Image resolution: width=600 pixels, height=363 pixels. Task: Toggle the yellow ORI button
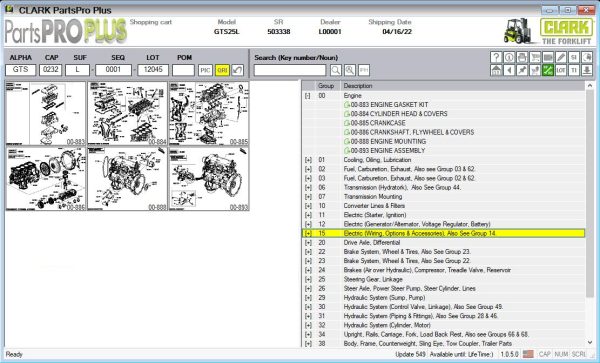[x=222, y=70]
